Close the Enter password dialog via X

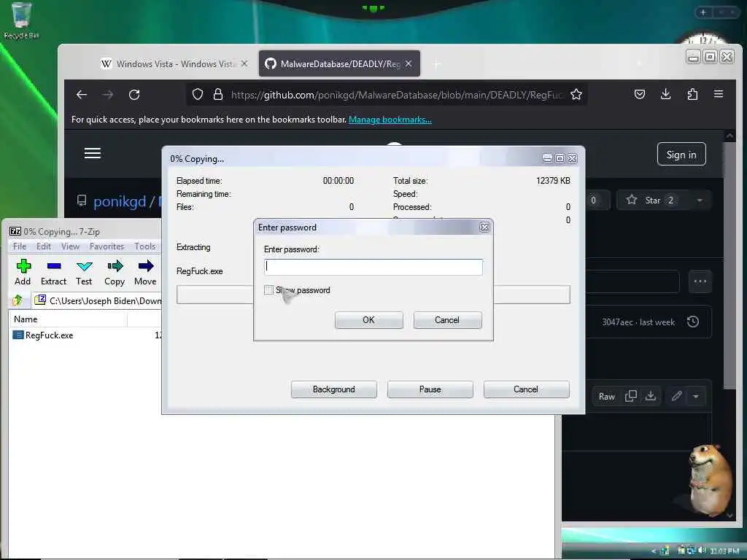click(x=484, y=227)
